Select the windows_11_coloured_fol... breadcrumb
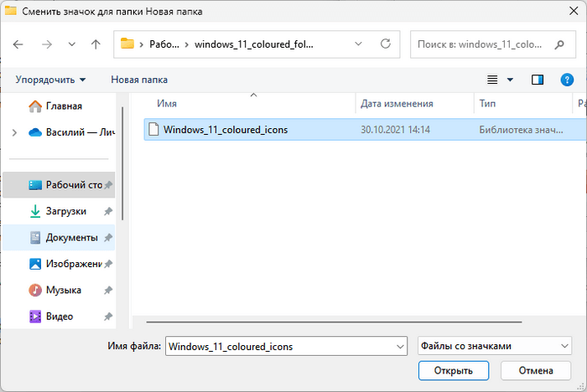 click(254, 44)
